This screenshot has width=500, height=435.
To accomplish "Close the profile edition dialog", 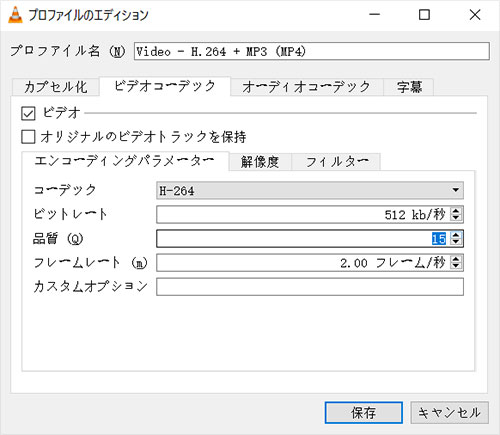I will tap(475, 15).
